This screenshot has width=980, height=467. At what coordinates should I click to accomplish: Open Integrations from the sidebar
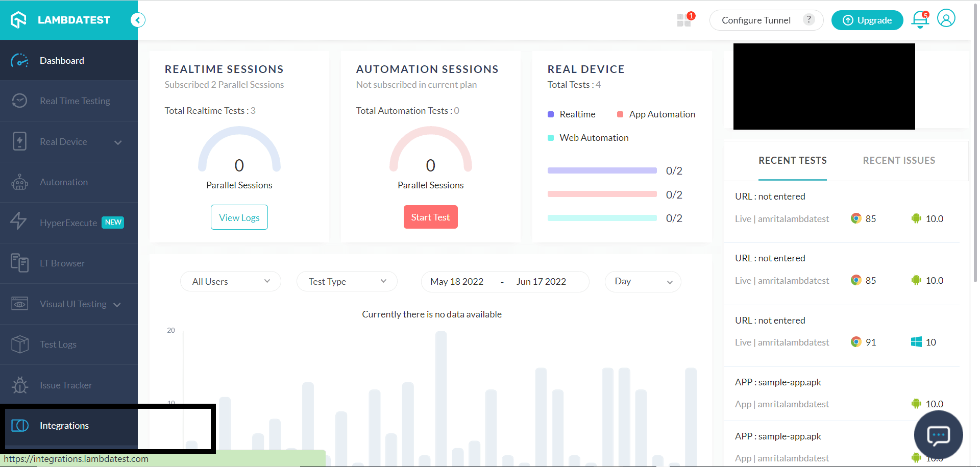(x=64, y=426)
